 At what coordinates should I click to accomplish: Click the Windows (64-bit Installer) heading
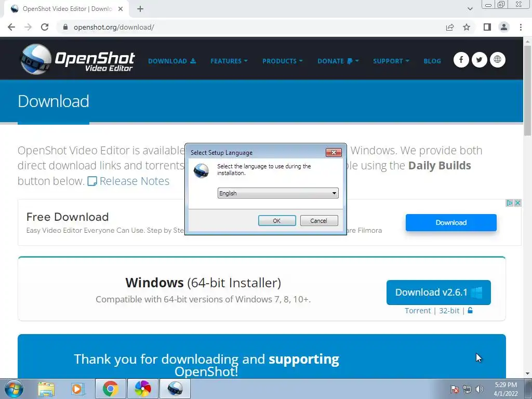click(203, 283)
